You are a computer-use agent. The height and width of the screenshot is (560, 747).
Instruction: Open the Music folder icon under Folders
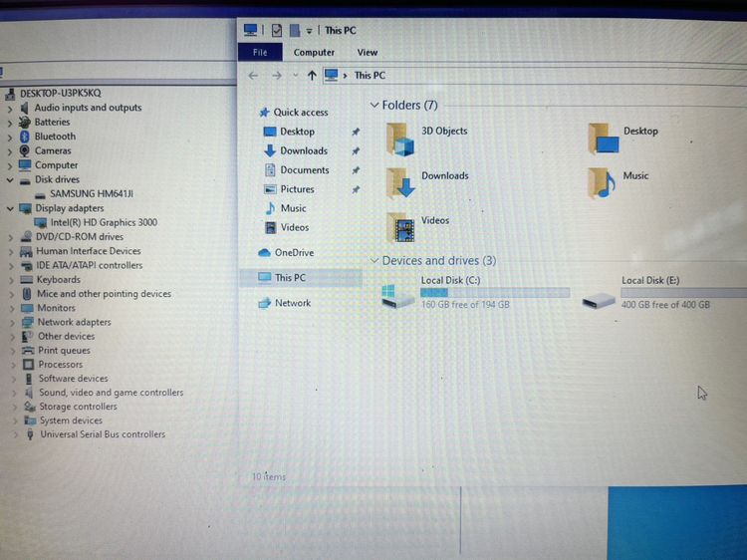(x=602, y=183)
